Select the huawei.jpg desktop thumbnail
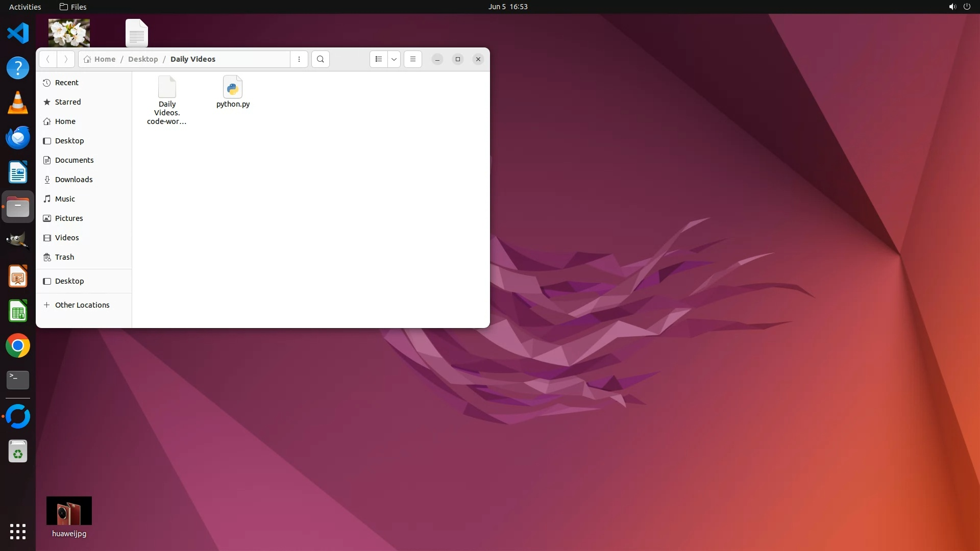 coord(69,511)
